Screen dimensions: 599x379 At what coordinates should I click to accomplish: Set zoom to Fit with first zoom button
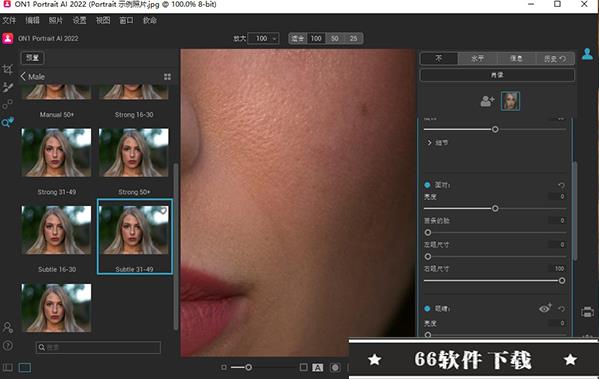298,38
